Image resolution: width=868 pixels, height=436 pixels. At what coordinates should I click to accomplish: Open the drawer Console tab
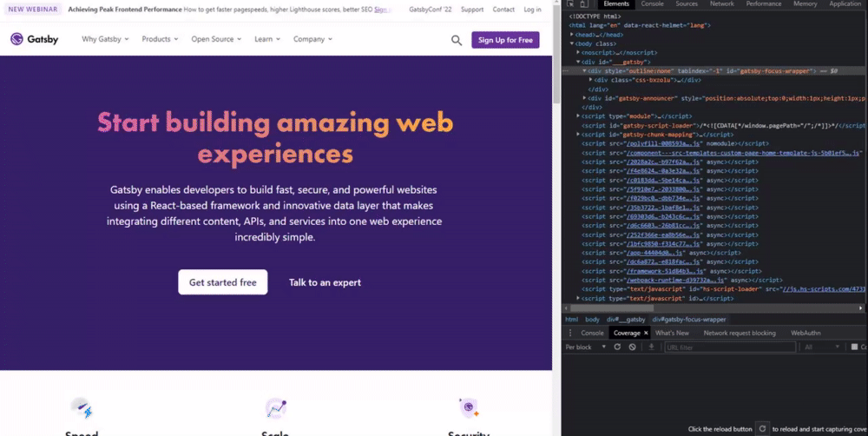[x=592, y=333]
